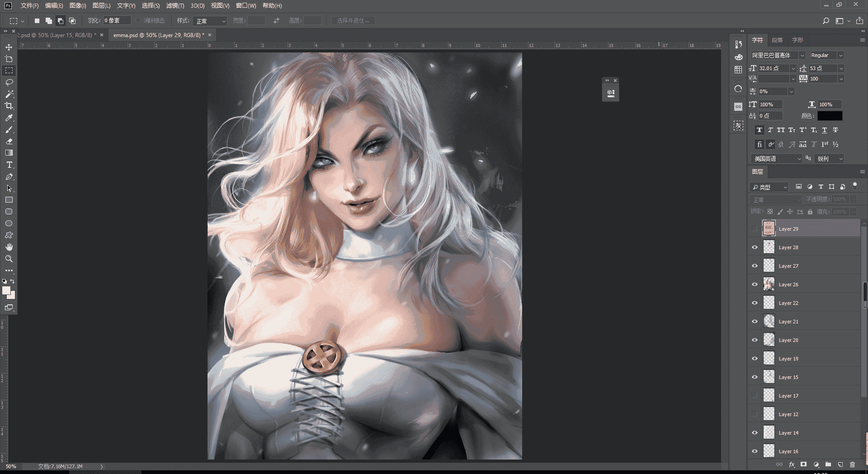Select the Lasso tool
Image resolution: width=868 pixels, height=474 pixels.
(x=9, y=82)
